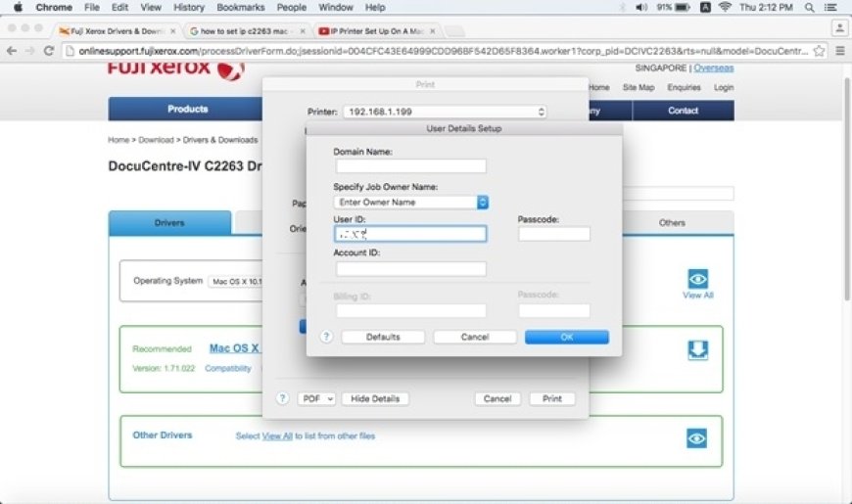Open the History menu
This screenshot has height=504, width=852.
[x=189, y=8]
